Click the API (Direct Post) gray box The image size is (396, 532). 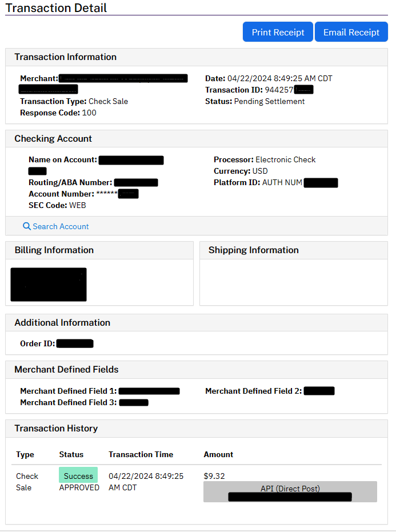point(290,491)
